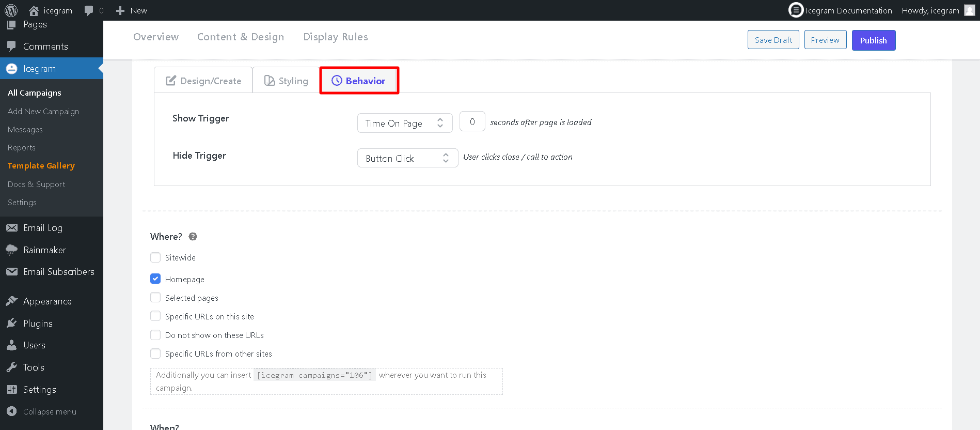Click the Icegram Documentation circle icon
Image resolution: width=980 pixels, height=430 pixels.
click(796, 10)
